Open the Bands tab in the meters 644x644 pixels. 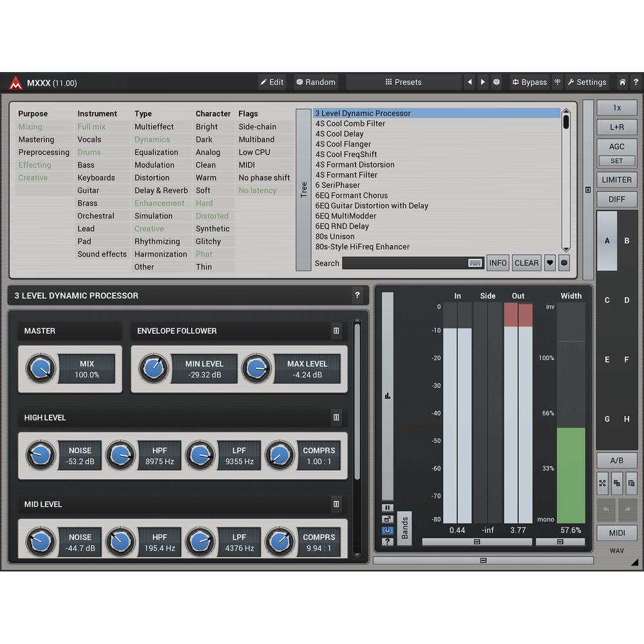(404, 528)
